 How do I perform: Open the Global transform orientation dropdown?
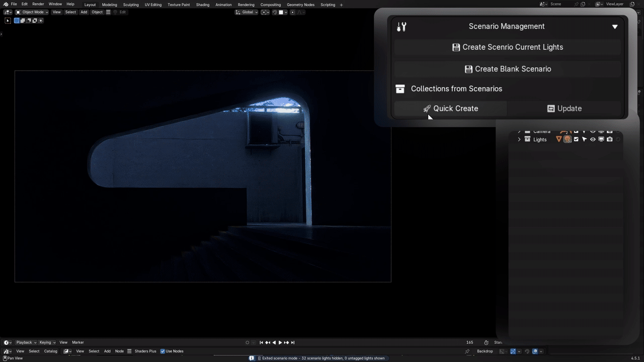pos(247,12)
